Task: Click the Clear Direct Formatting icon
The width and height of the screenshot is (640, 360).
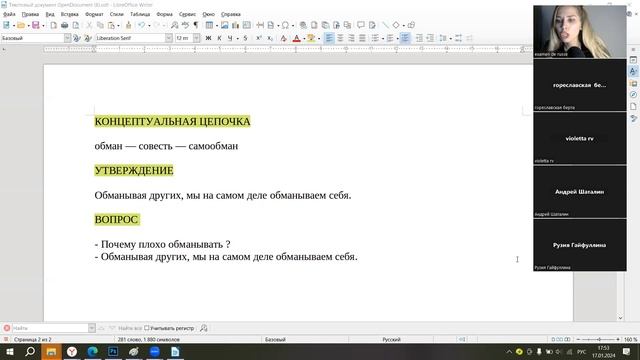Action: pyautogui.click(x=283, y=38)
